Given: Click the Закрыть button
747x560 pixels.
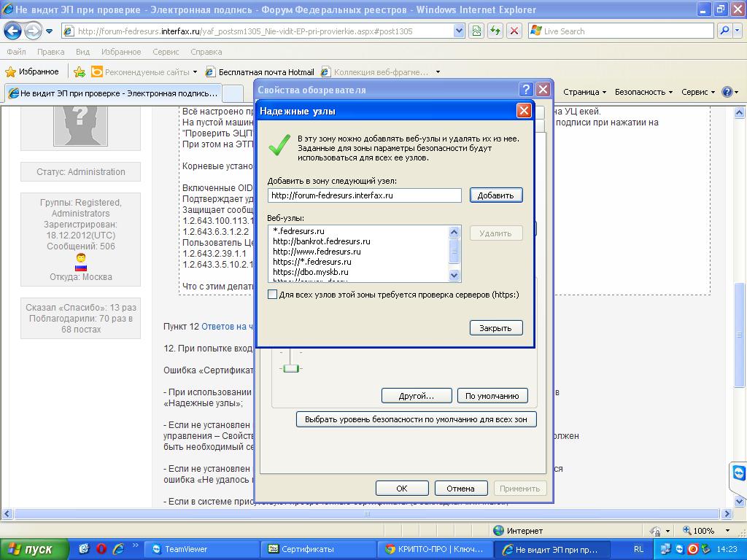Looking at the screenshot, I should coord(496,328).
